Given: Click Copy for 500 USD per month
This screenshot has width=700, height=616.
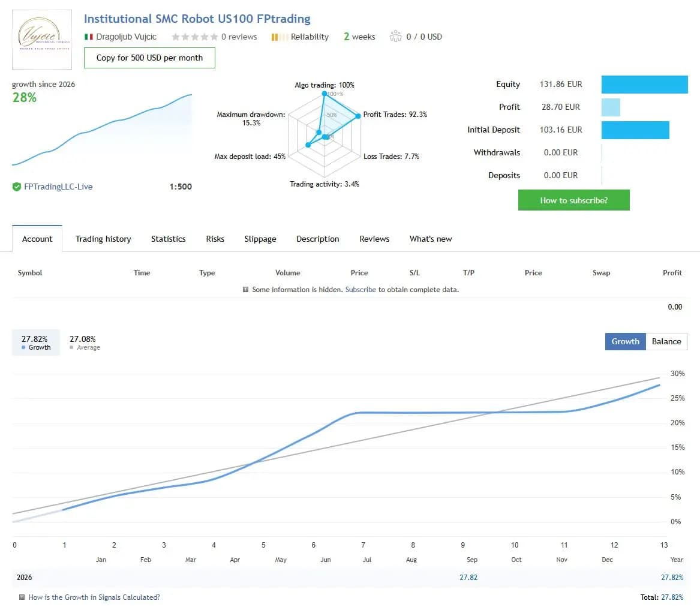Looking at the screenshot, I should (x=149, y=58).
